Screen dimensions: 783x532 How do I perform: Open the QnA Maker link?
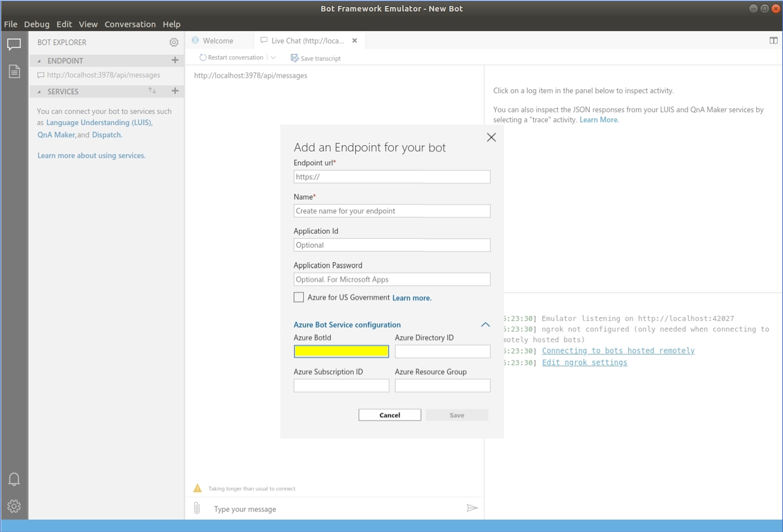pos(56,135)
